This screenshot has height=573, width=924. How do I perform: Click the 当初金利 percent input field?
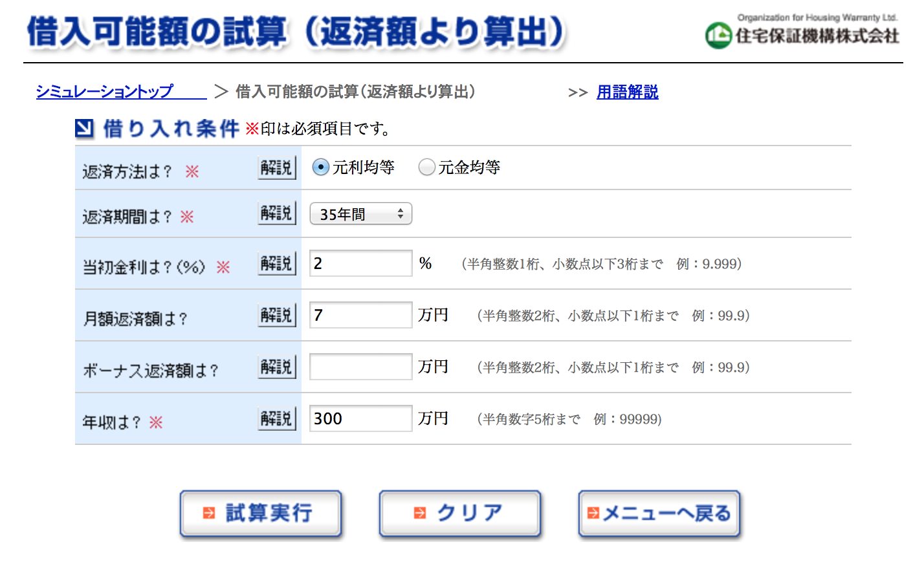coord(360,263)
